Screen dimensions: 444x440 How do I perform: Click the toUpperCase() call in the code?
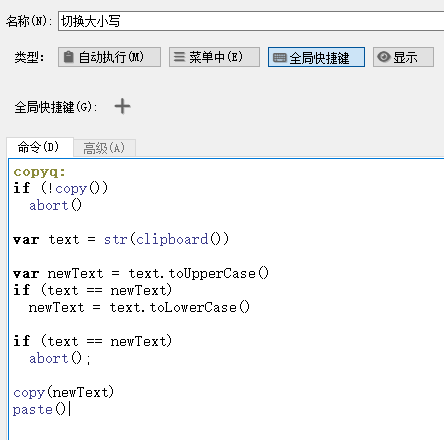[x=218, y=274]
